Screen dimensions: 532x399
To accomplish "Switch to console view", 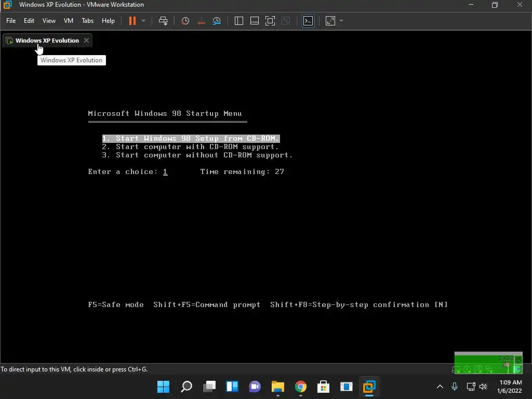I will coord(308,21).
